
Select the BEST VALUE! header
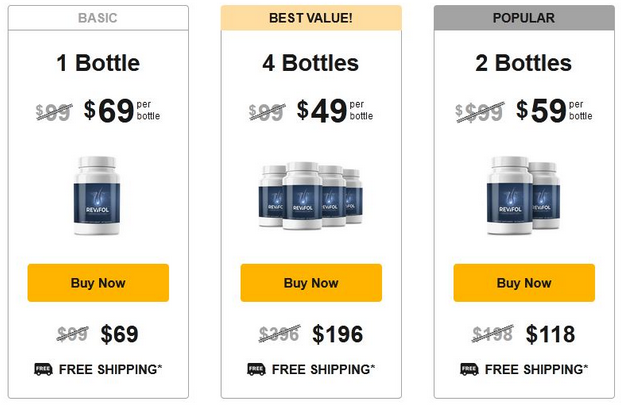coord(311,18)
